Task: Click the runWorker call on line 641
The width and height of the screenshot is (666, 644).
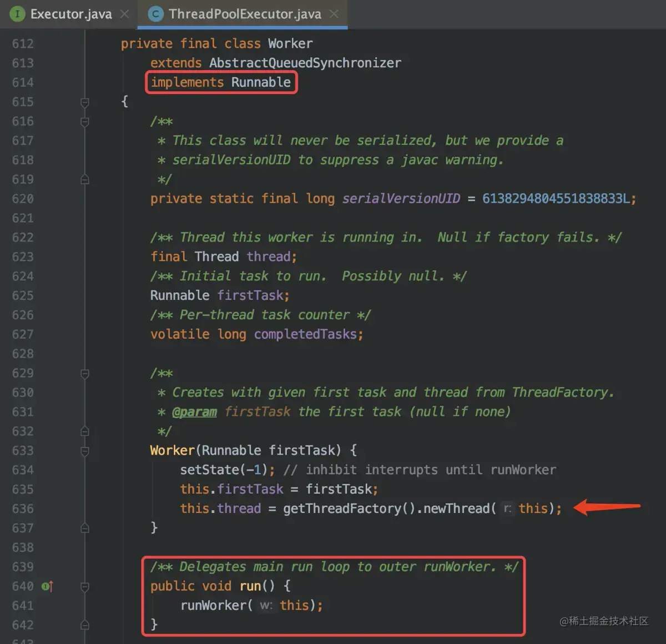Action: 213,606
